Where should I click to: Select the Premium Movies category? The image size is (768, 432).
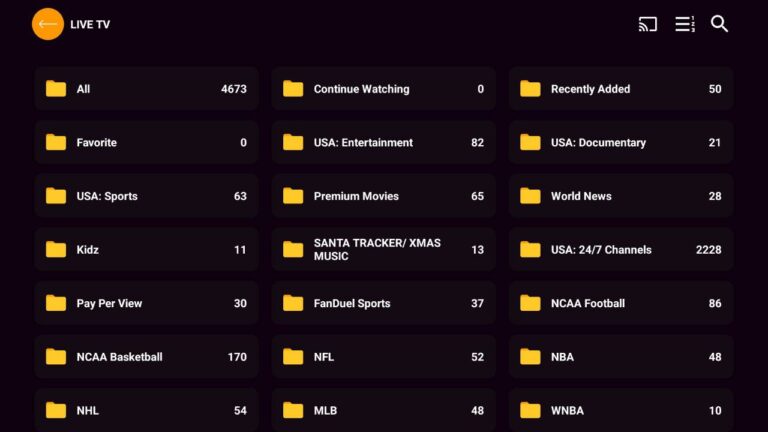click(x=383, y=196)
